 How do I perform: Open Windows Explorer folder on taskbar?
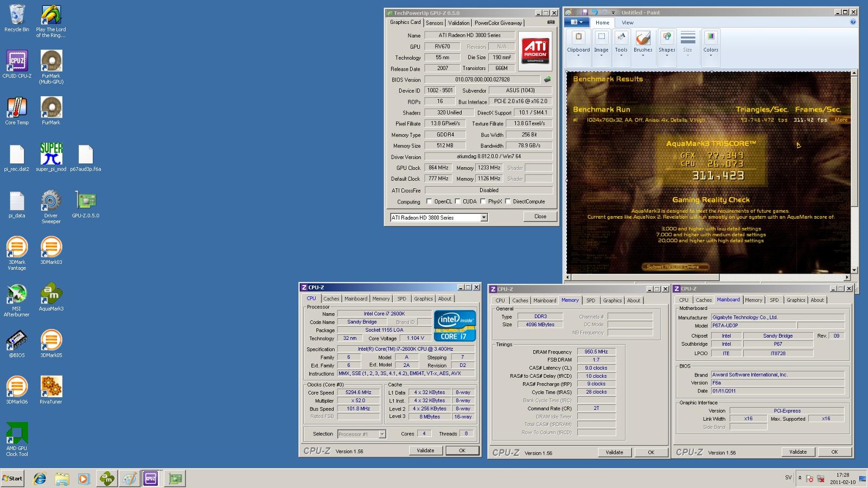(x=62, y=479)
